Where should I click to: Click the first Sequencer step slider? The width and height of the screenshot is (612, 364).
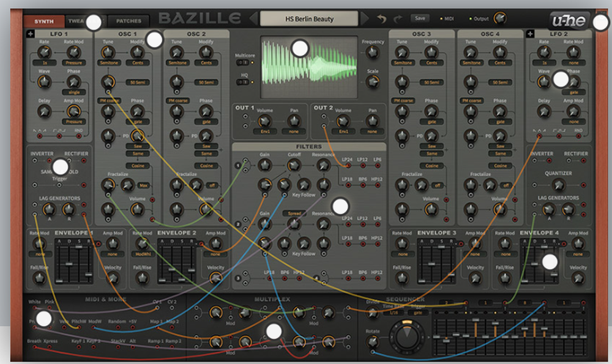click(437, 337)
